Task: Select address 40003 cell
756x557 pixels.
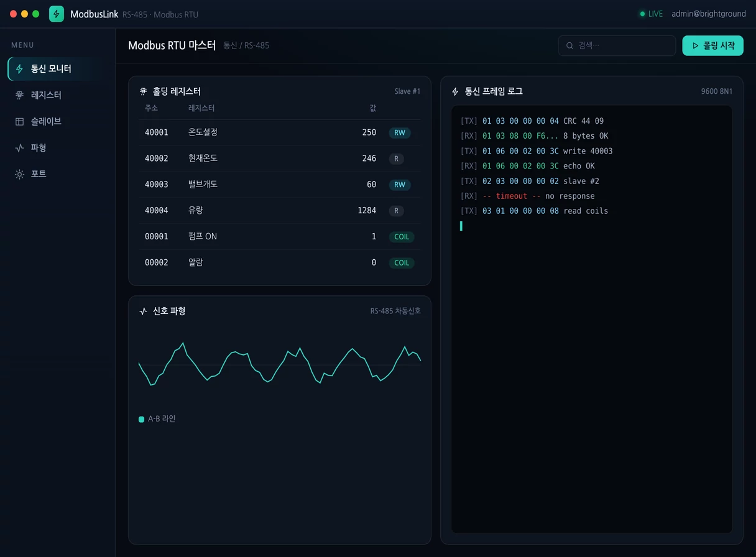Action: (x=157, y=185)
